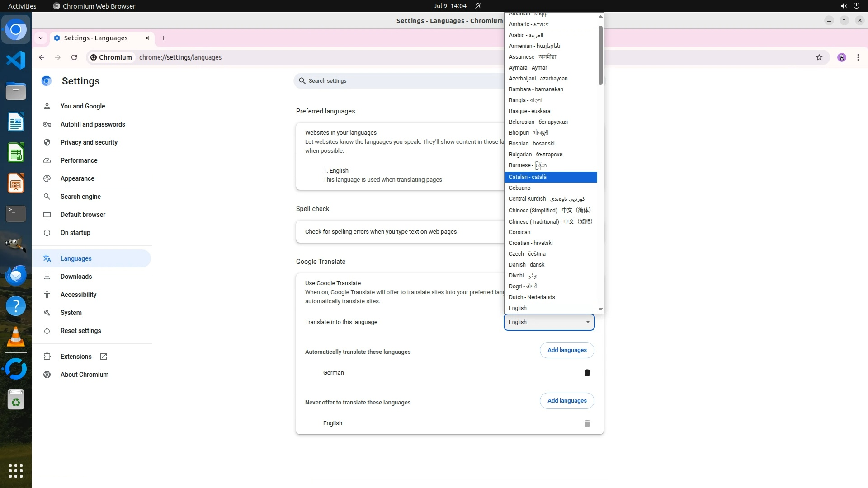
Task: Collapse the Translate into this language dropdown
Action: [x=549, y=322]
